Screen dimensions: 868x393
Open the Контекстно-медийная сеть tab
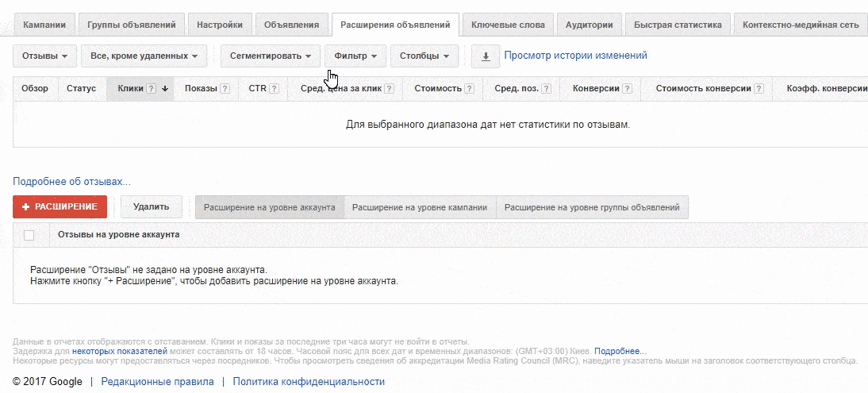pos(801,25)
